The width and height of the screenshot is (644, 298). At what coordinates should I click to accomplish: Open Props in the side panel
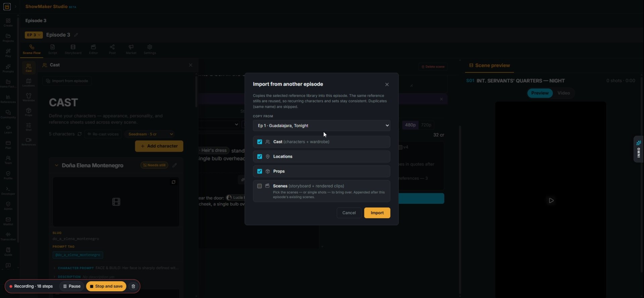pyautogui.click(x=29, y=112)
